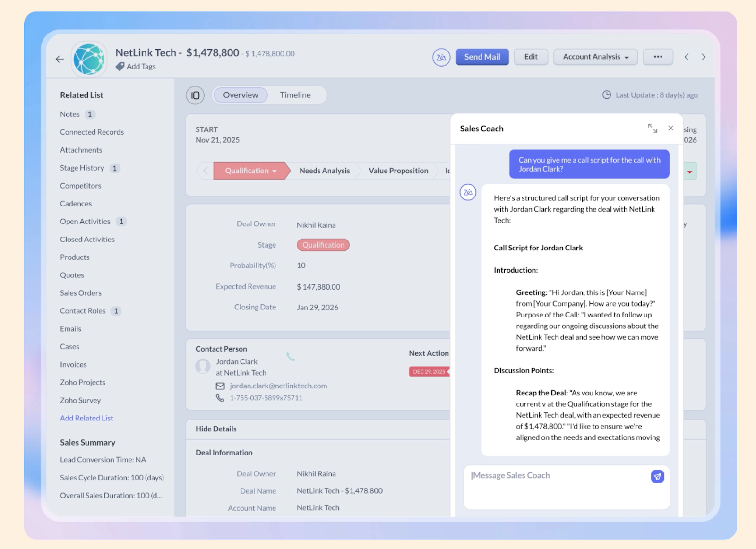The height and width of the screenshot is (549, 756).
Task: Click the Qualification stage badge
Action: [x=323, y=245]
